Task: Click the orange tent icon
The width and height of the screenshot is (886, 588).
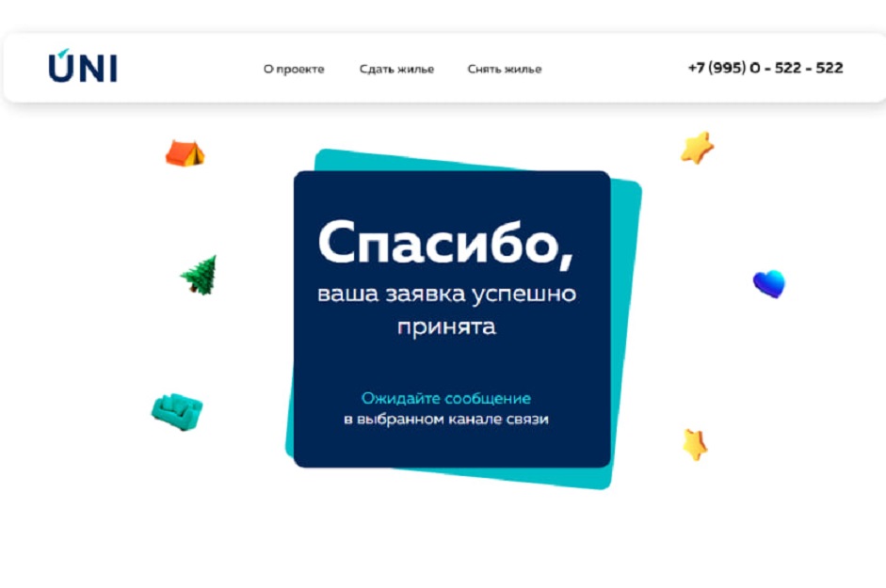Action: pos(185,153)
